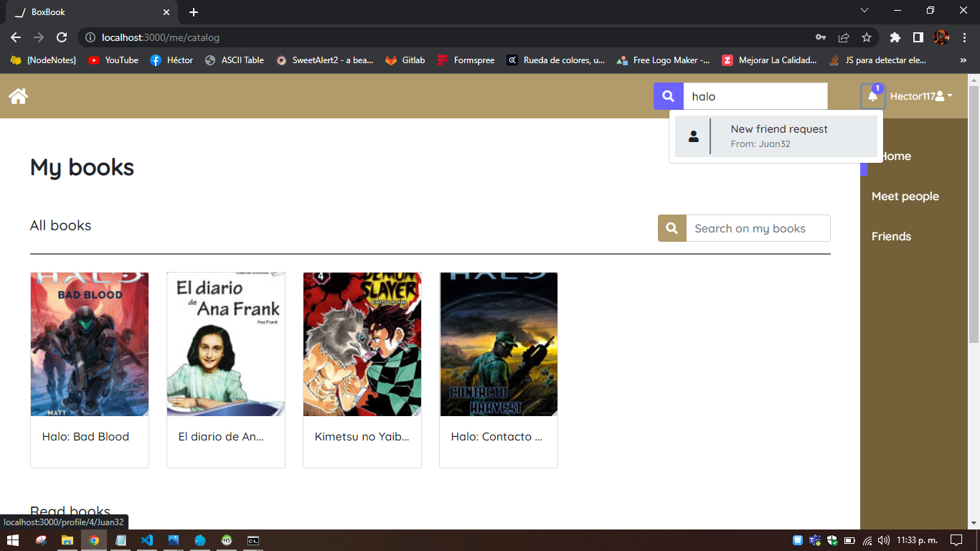Open Rueda de colores bookmark
980x551 pixels.
[x=555, y=60]
